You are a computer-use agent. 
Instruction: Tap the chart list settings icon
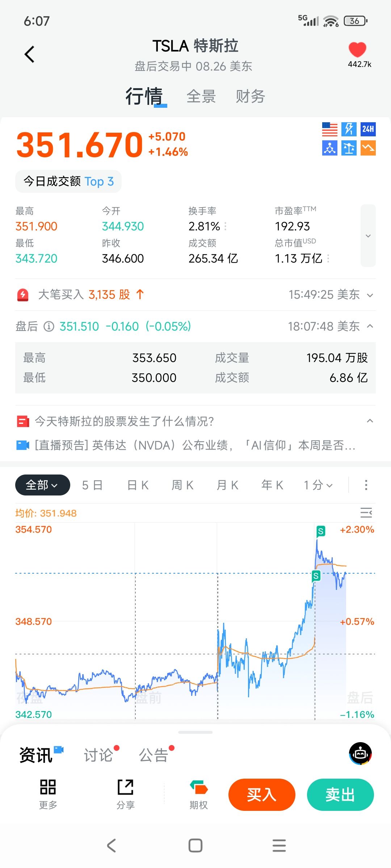point(366,512)
